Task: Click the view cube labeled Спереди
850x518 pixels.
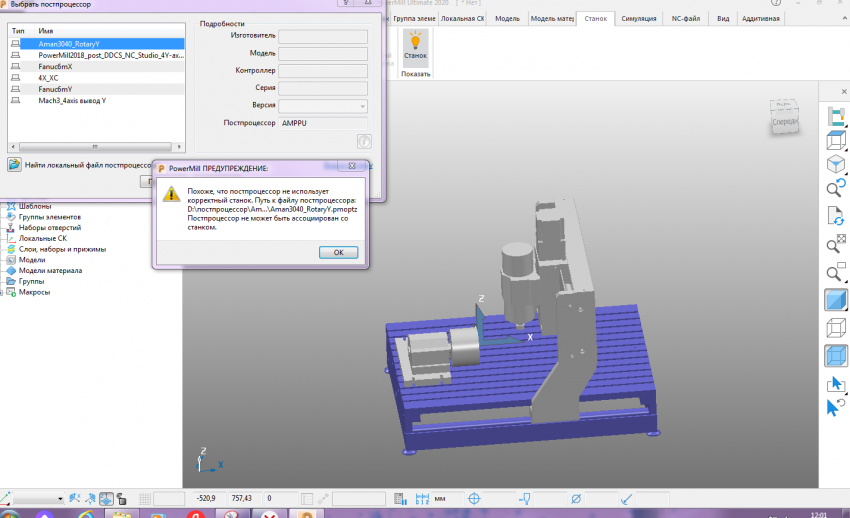Action: (785, 115)
